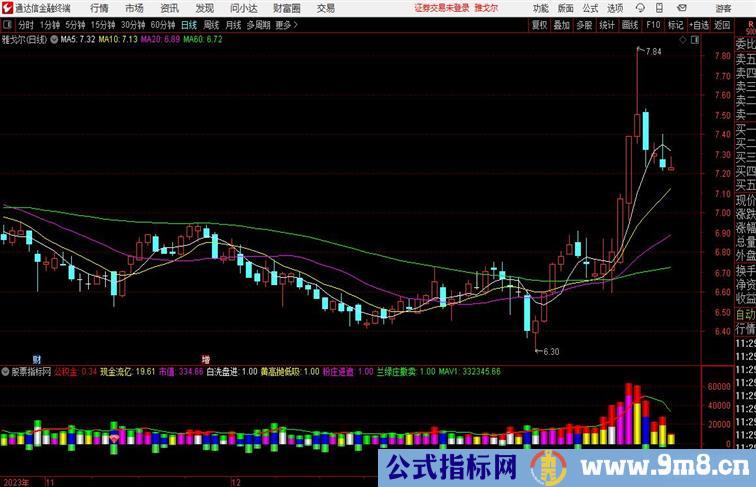The image size is (756, 487).
Task: Click the 增 marker on the timeline
Action: pyautogui.click(x=207, y=358)
